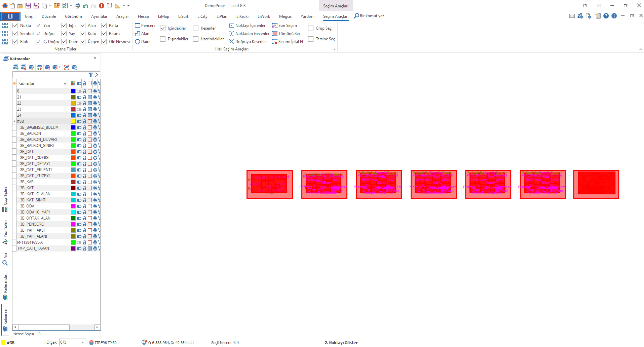Click the yellow ruler triangle icon

click(117, 6)
